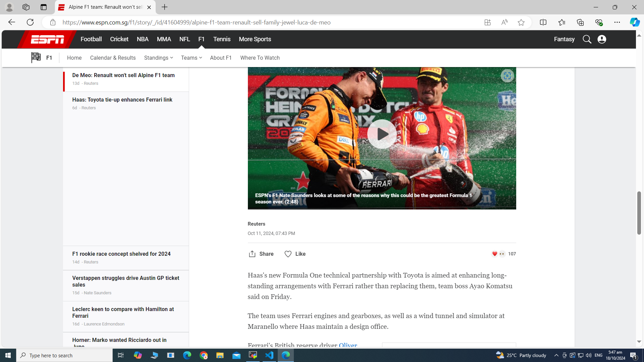Open Google Chrome from taskbar
The height and width of the screenshot is (362, 644).
click(x=204, y=355)
